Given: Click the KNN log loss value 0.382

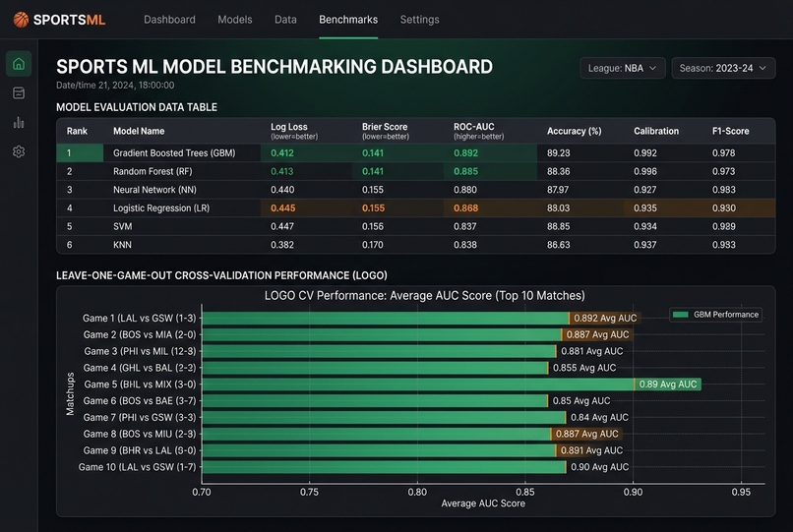Looking at the screenshot, I should (x=282, y=245).
